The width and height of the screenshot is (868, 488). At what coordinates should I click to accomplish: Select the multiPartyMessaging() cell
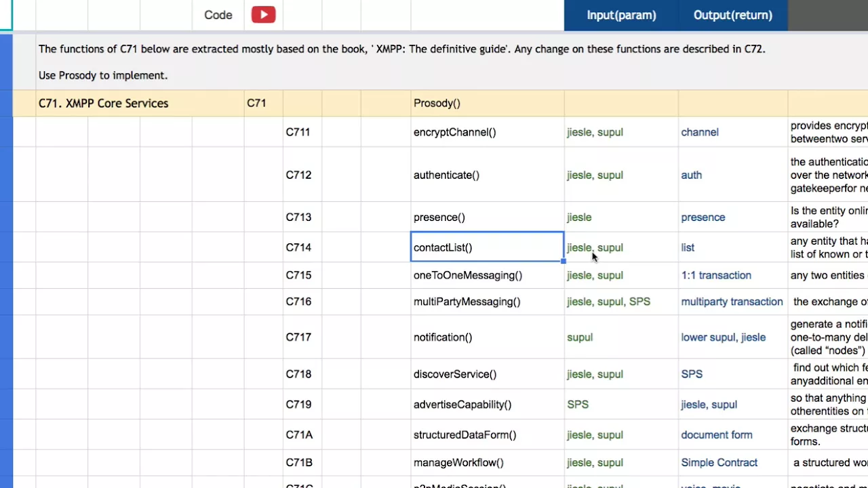[x=487, y=302]
